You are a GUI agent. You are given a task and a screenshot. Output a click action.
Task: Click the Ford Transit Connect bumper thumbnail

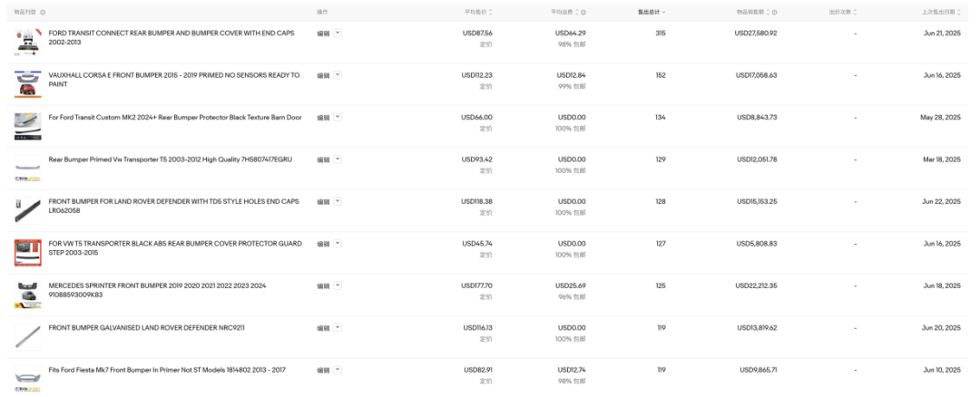[x=28, y=43]
